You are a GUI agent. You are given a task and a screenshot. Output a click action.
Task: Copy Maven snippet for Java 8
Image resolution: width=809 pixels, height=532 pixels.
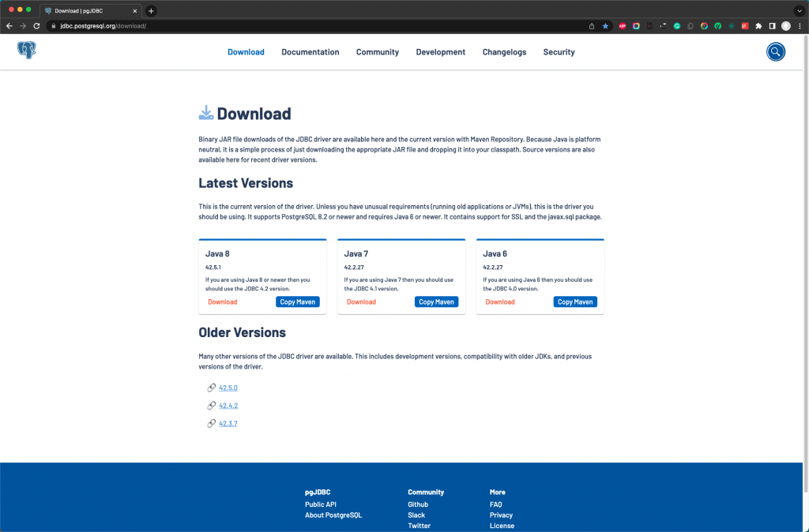(x=298, y=302)
